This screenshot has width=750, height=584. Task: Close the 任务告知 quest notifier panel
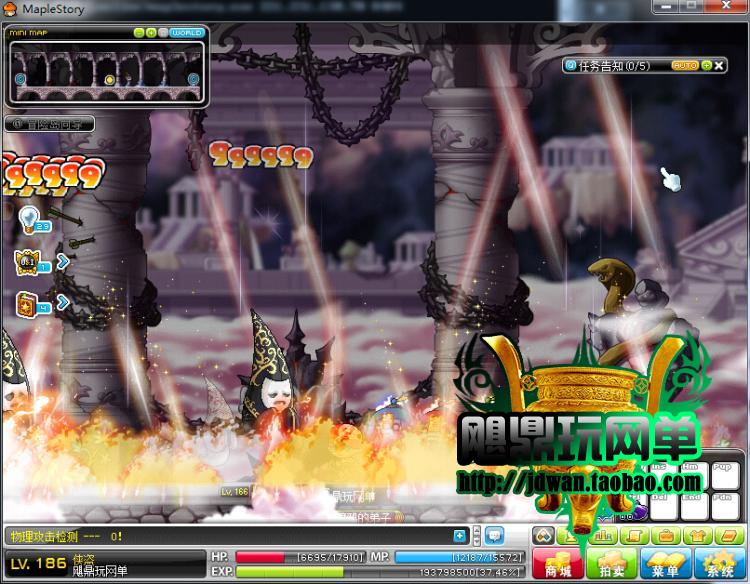pyautogui.click(x=720, y=65)
